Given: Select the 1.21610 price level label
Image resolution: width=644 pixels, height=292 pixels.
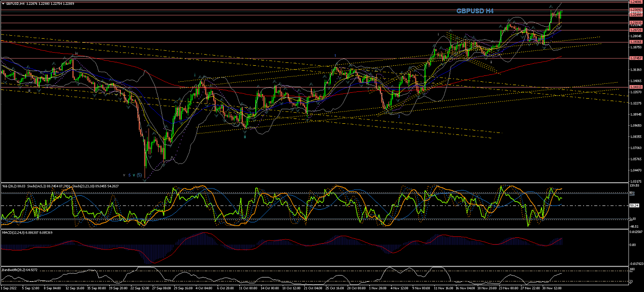Looking at the screenshot, I should tap(636, 23).
